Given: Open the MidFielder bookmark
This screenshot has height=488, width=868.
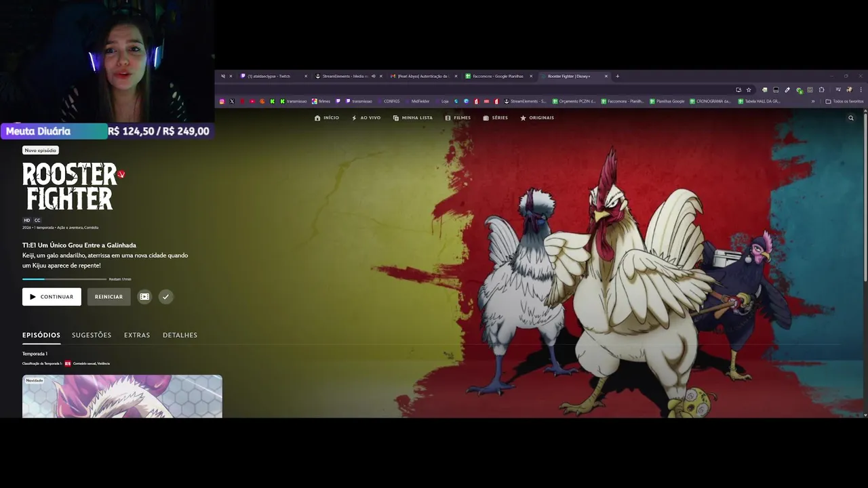Looking at the screenshot, I should pyautogui.click(x=417, y=101).
